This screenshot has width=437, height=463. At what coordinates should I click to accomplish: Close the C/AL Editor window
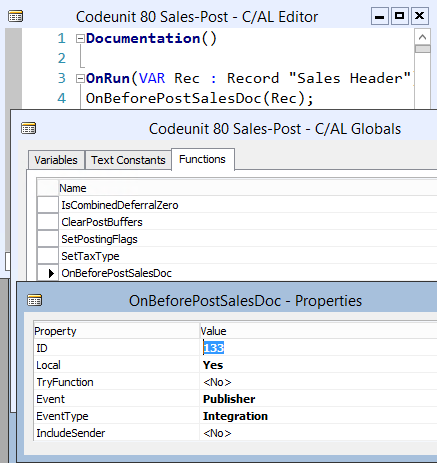tap(420, 16)
